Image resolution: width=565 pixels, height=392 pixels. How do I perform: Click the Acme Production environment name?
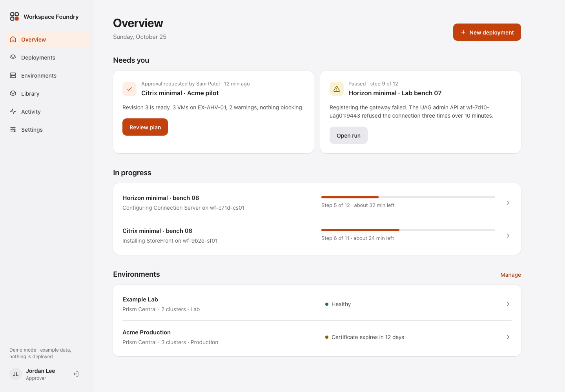pyautogui.click(x=146, y=332)
